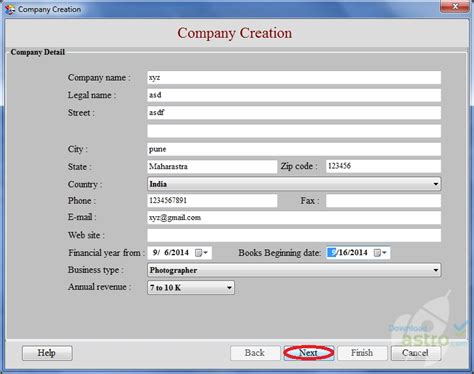The width and height of the screenshot is (474, 374).
Task: Click the Phone number field
Action: point(212,201)
